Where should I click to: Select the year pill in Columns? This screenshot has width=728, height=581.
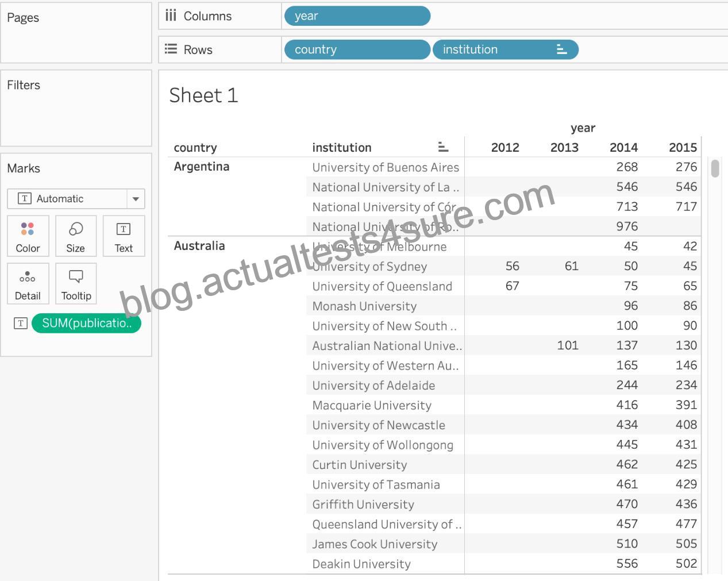[x=357, y=16]
